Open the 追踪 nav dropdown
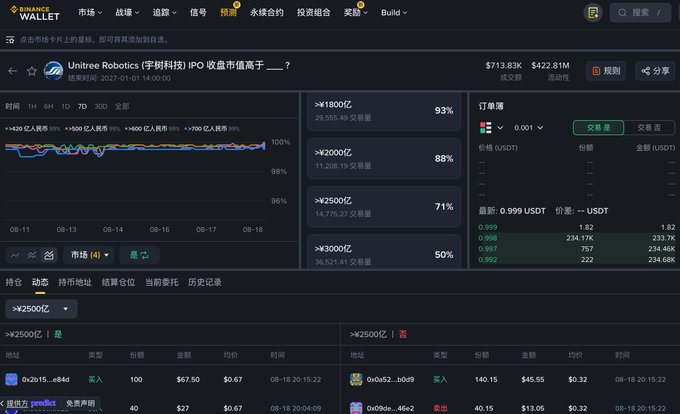This screenshot has height=414, width=680. [x=164, y=13]
